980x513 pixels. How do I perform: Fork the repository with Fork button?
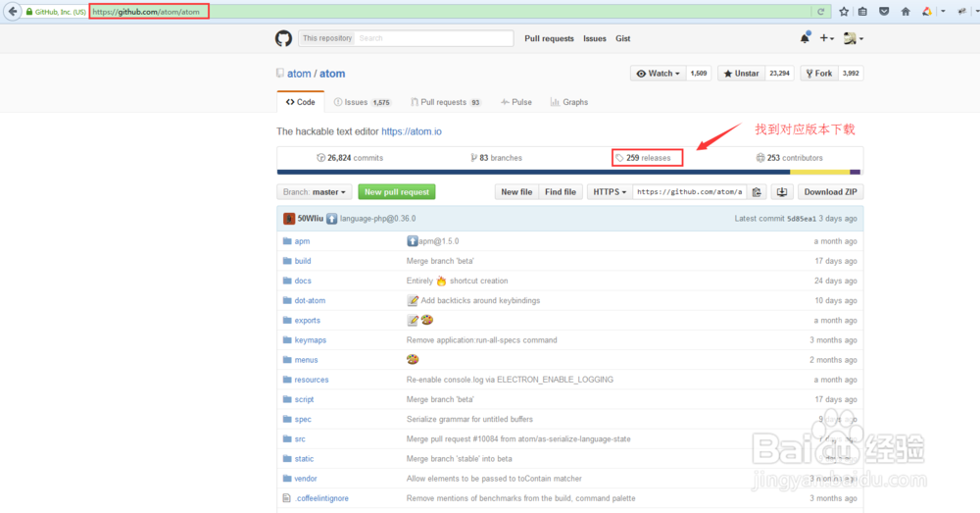819,74
